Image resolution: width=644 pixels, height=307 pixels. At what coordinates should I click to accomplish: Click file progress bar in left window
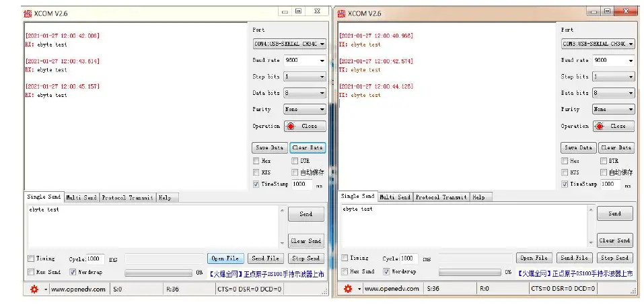pyautogui.click(x=158, y=273)
